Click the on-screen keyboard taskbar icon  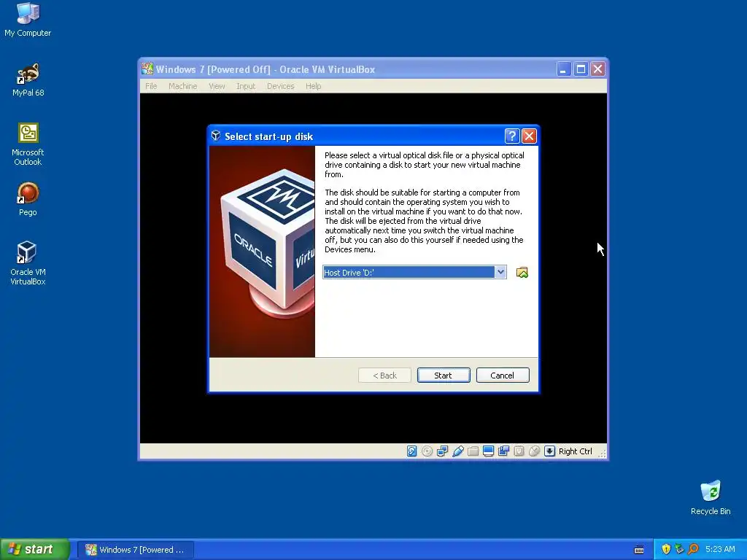pos(639,550)
